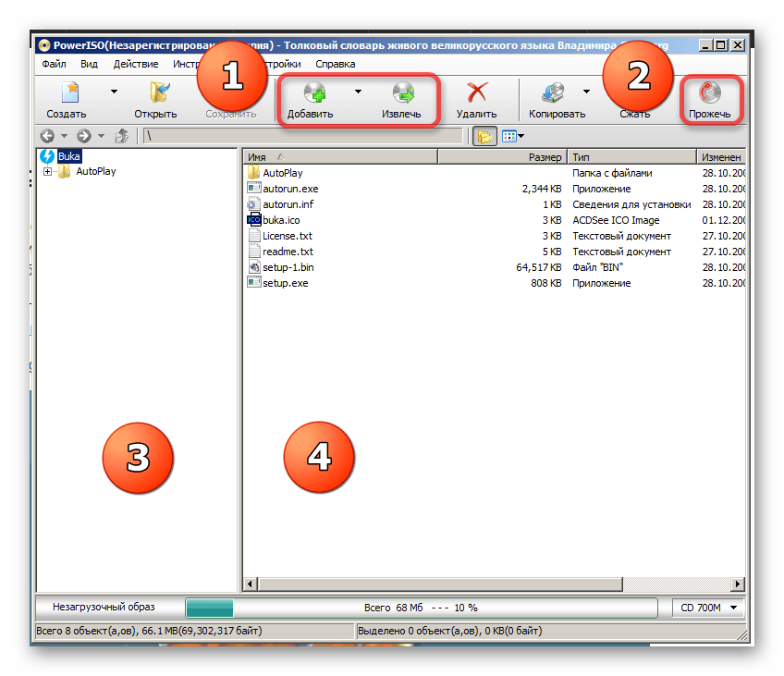Click the 808 KB size cell
784x676 pixels.
tap(546, 284)
